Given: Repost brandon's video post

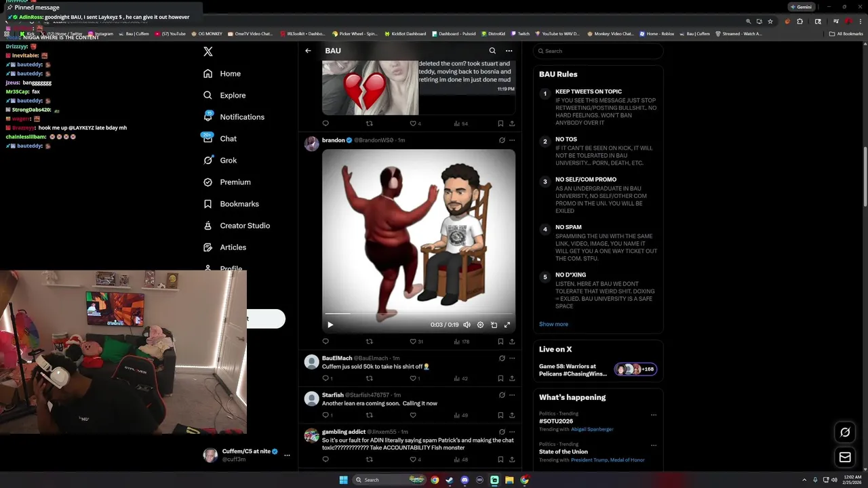Looking at the screenshot, I should tap(370, 342).
